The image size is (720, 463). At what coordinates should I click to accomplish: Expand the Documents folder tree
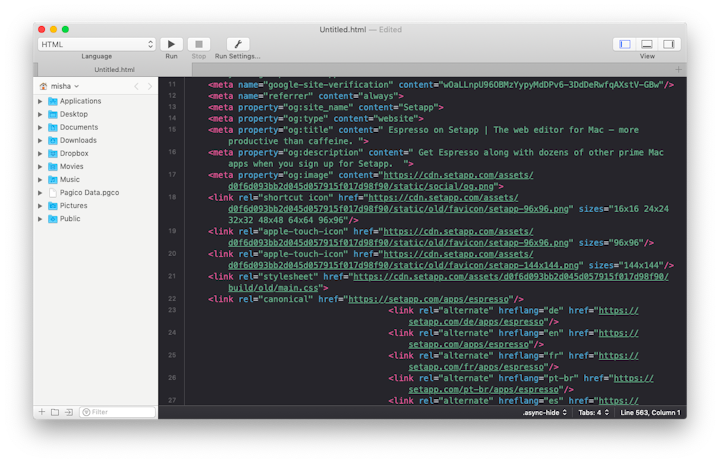coord(40,127)
